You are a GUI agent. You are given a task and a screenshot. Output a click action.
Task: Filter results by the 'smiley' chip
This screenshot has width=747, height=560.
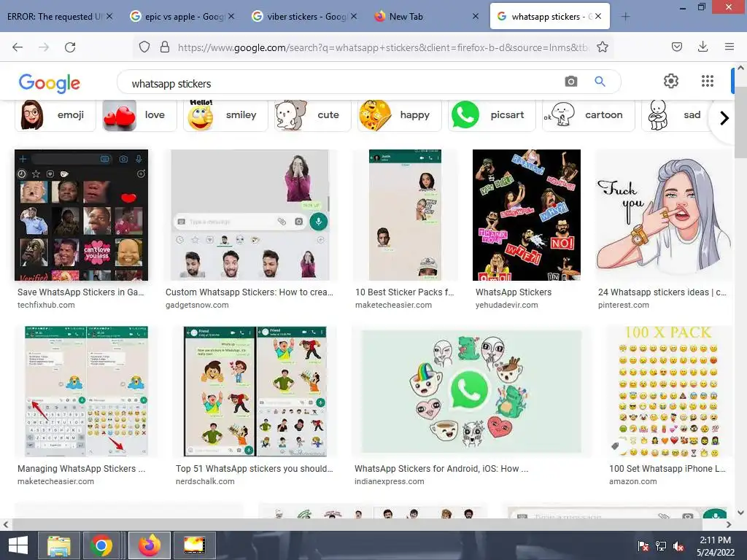225,114
